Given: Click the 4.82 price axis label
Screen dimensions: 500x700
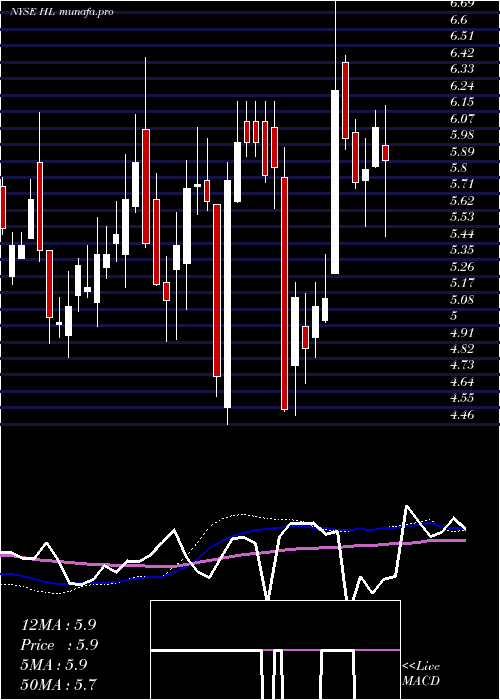Looking at the screenshot, I should [462, 349].
